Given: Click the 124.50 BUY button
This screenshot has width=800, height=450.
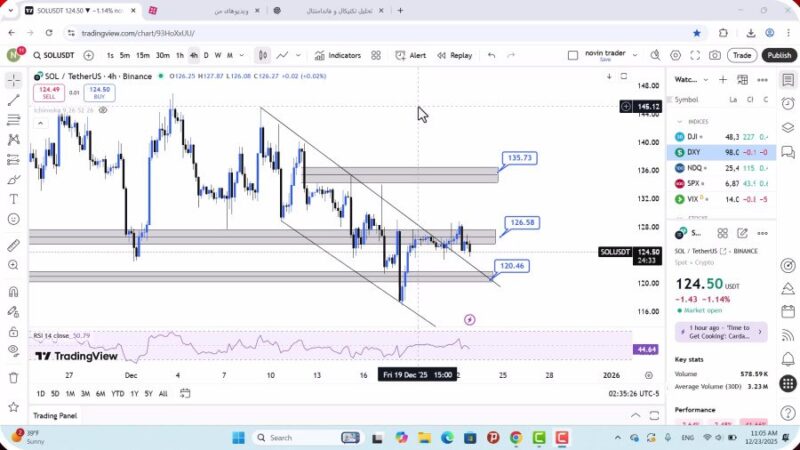Looking at the screenshot, I should [x=99, y=92].
